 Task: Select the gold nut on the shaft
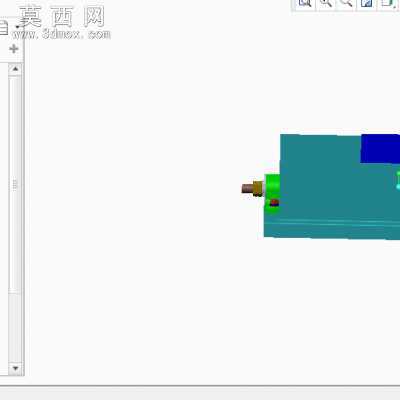click(x=258, y=188)
